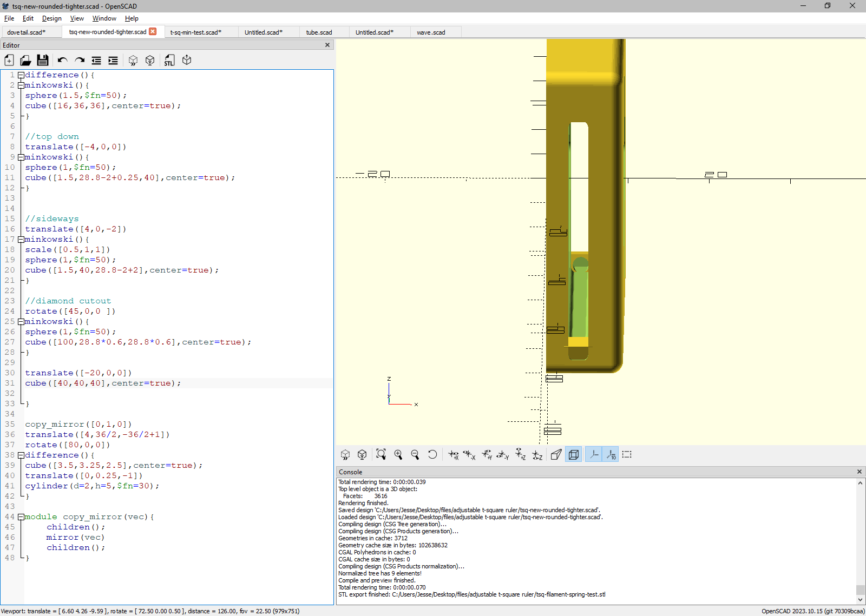The image size is (866, 616).
Task: Switch to the wave.scad tab
Action: pyautogui.click(x=431, y=32)
